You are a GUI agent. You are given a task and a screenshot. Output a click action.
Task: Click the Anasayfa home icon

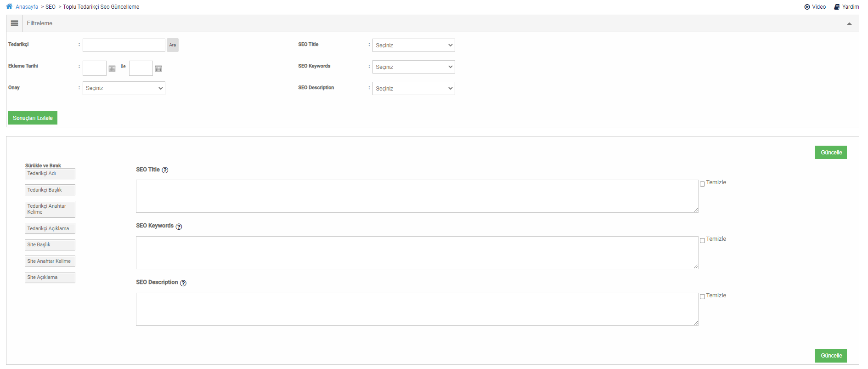point(9,6)
